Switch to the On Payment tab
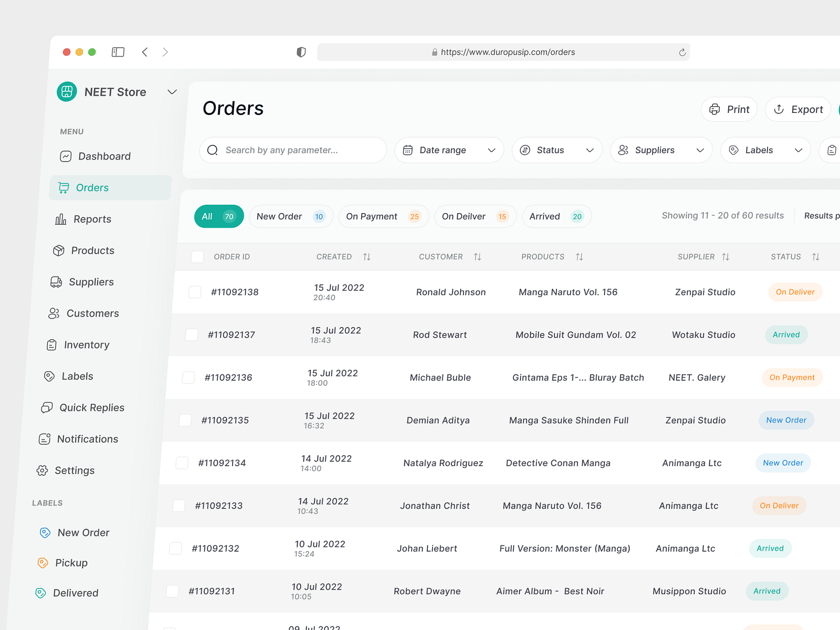840x630 pixels. (384, 216)
